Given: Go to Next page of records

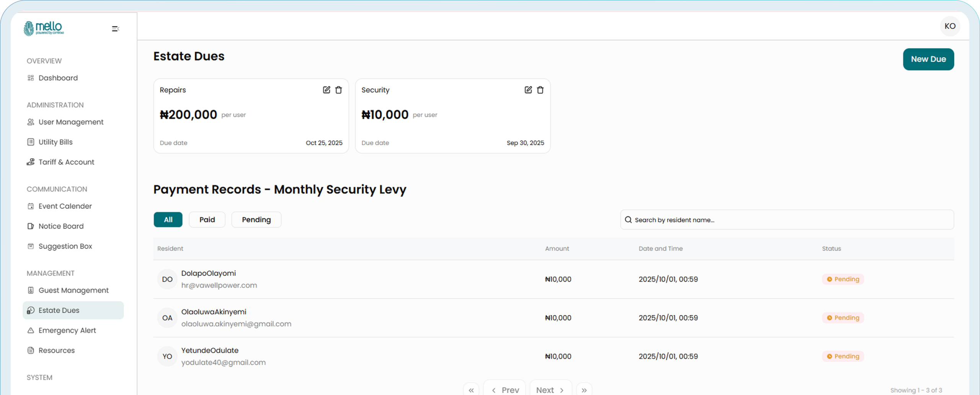Looking at the screenshot, I should pyautogui.click(x=550, y=390).
